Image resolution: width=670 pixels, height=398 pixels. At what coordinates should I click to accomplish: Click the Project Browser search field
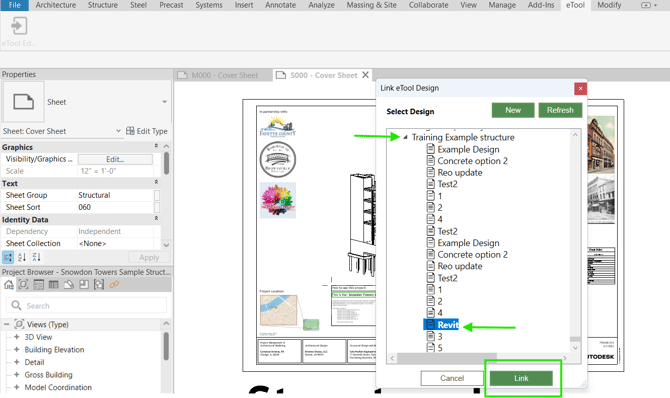86,305
